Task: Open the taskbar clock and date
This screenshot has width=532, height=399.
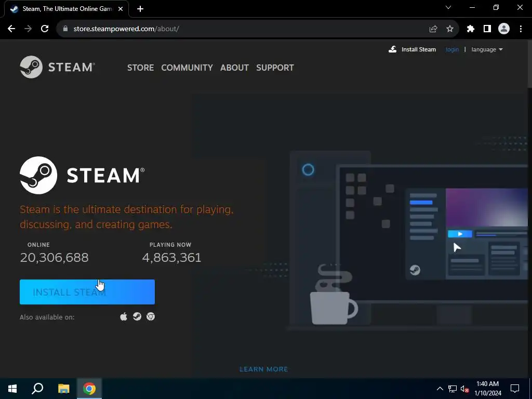Action: pyautogui.click(x=487, y=389)
